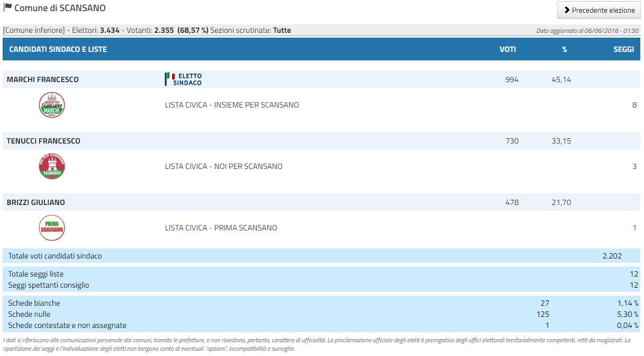Click the % column header
Viewport: 644px width, 356px height.
565,49
